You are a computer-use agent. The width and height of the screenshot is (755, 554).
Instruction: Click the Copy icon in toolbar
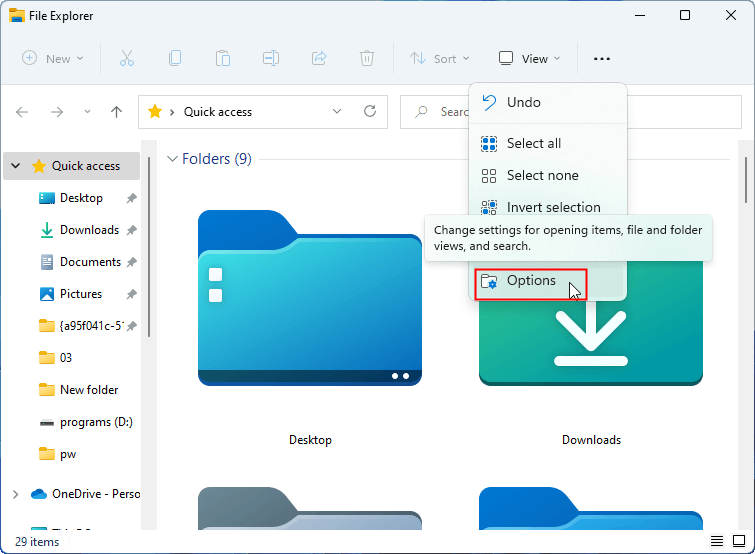(x=175, y=58)
